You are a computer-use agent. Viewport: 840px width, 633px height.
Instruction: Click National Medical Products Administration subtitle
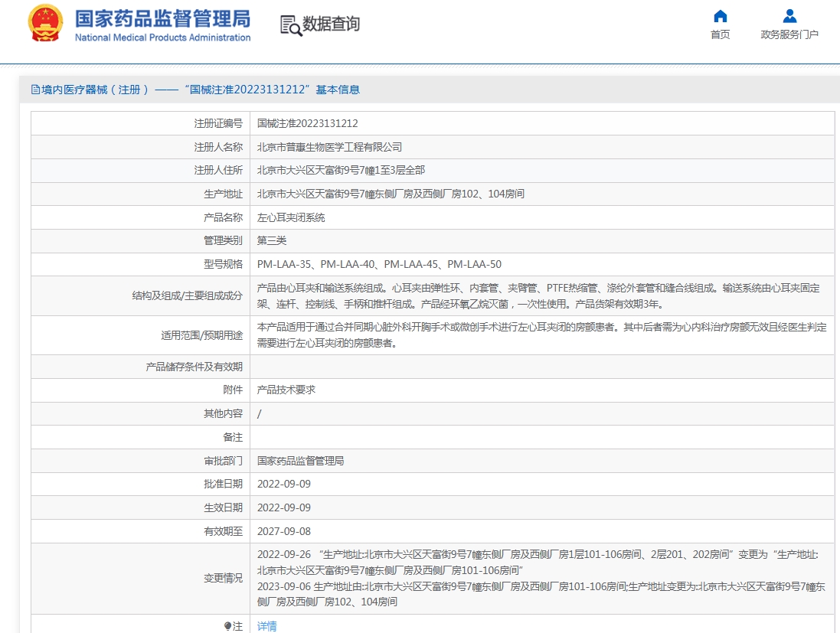coord(162,38)
